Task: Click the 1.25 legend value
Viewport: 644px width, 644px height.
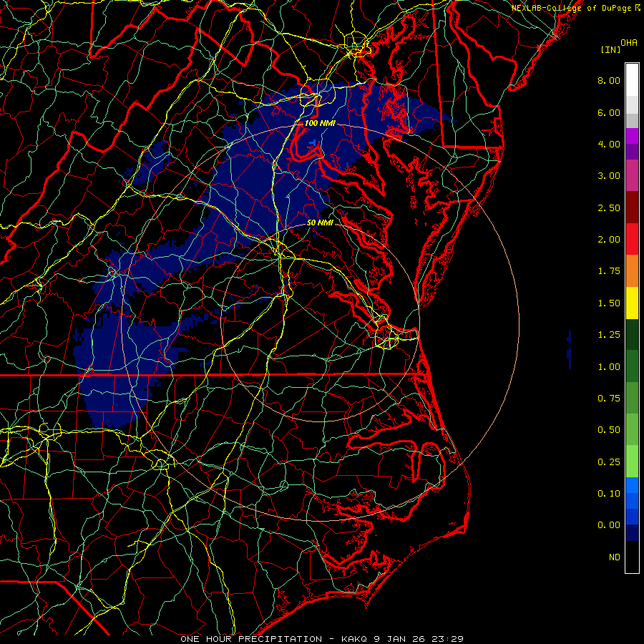Action: coord(609,335)
